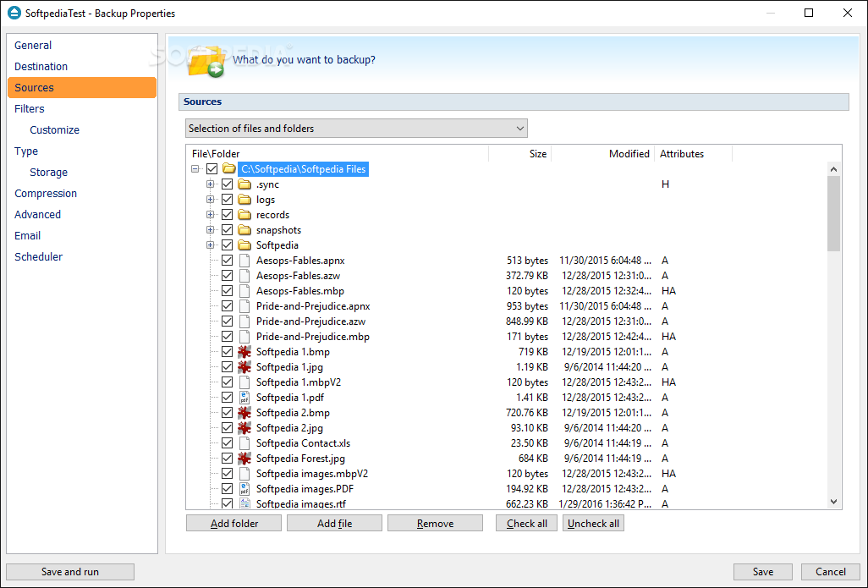
Task: Collapse the C:\Softpedia\Softpedia Files tree node
Action: click(x=195, y=169)
